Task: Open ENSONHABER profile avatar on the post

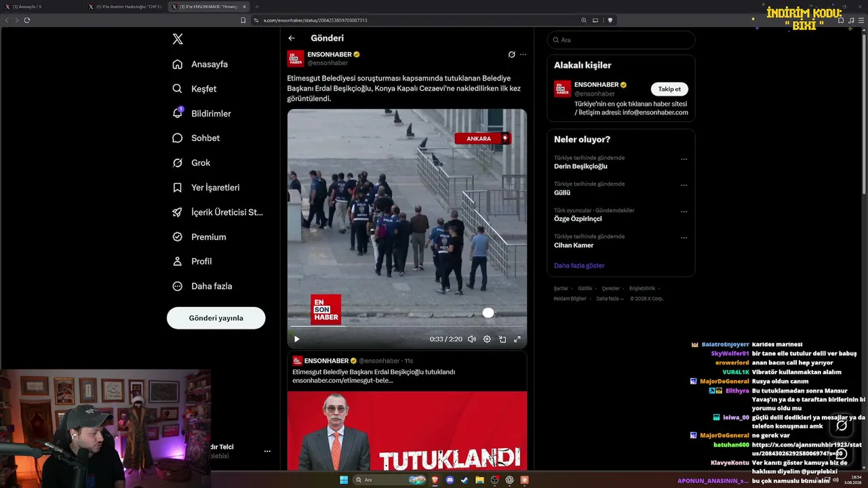Action: point(296,58)
